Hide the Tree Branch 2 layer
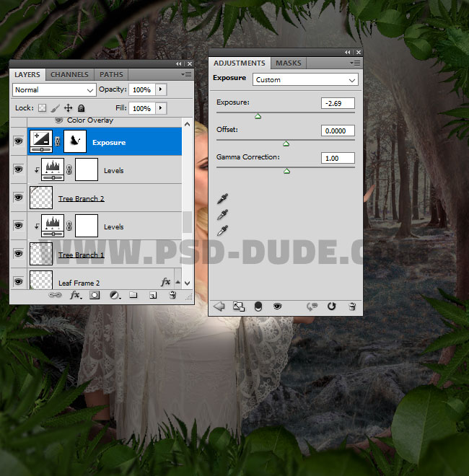The height and width of the screenshot is (476, 469). coord(19,198)
